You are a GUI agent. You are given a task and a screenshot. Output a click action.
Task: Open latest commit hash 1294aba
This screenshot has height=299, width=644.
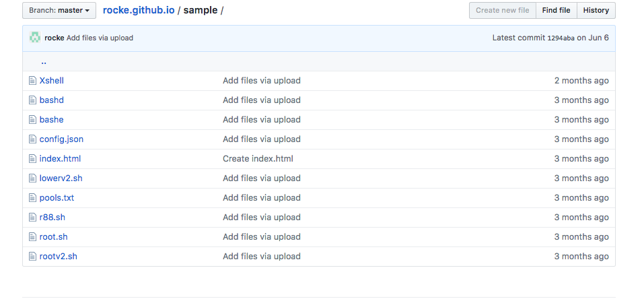tap(561, 38)
